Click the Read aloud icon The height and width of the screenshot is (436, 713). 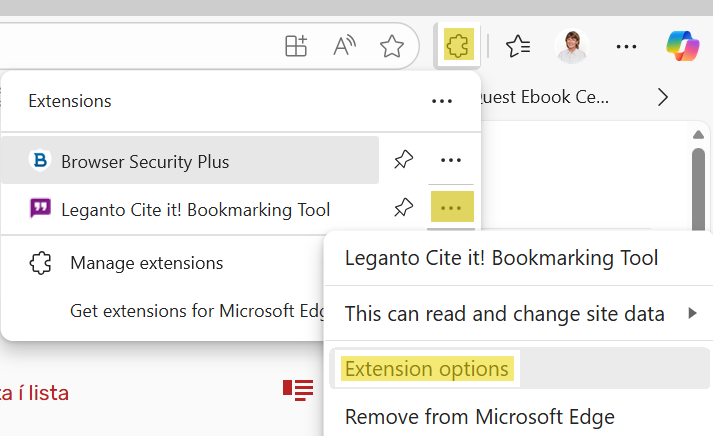345,46
